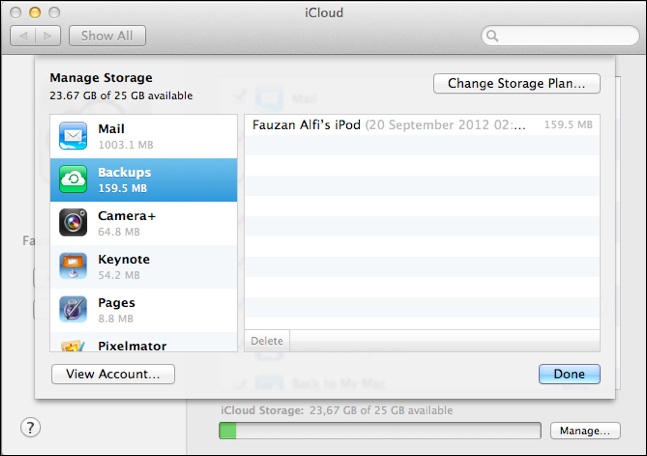The image size is (647, 456).
Task: Click the search magnifier icon
Action: pos(493,36)
